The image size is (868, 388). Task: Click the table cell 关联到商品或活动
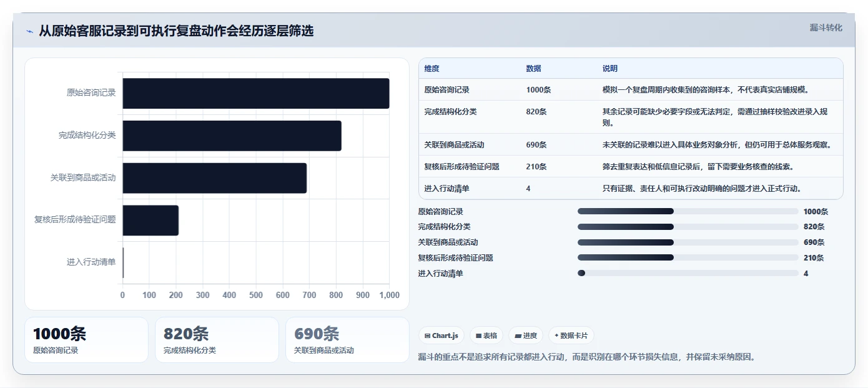tap(454, 145)
